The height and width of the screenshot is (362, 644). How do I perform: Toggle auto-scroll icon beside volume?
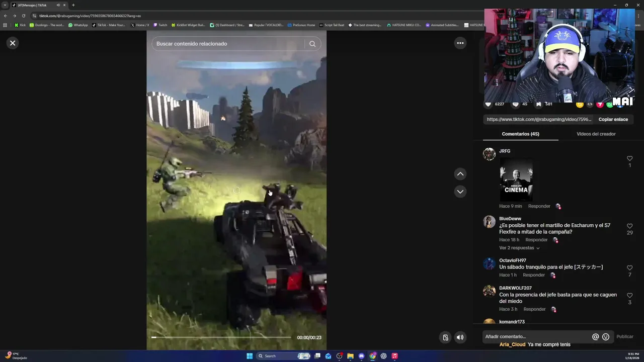445,337
